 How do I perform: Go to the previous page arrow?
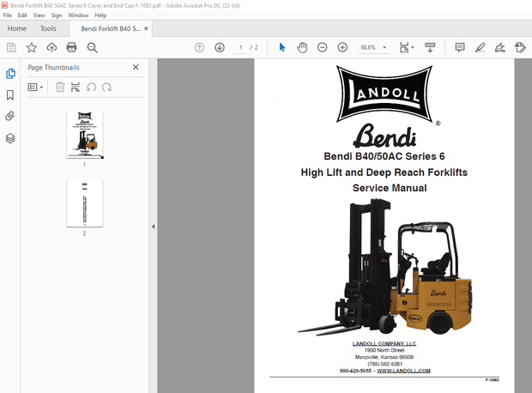199,47
